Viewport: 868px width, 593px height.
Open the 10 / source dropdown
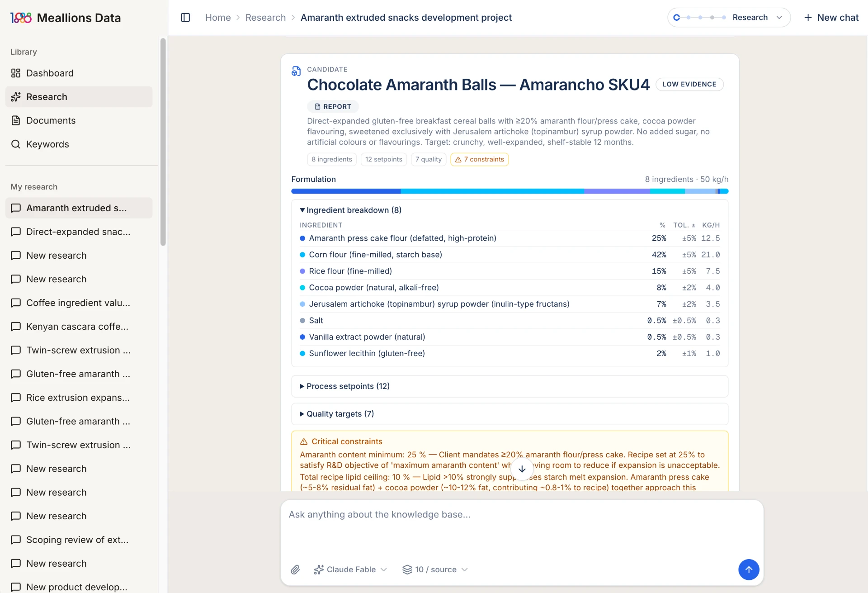[x=435, y=569]
